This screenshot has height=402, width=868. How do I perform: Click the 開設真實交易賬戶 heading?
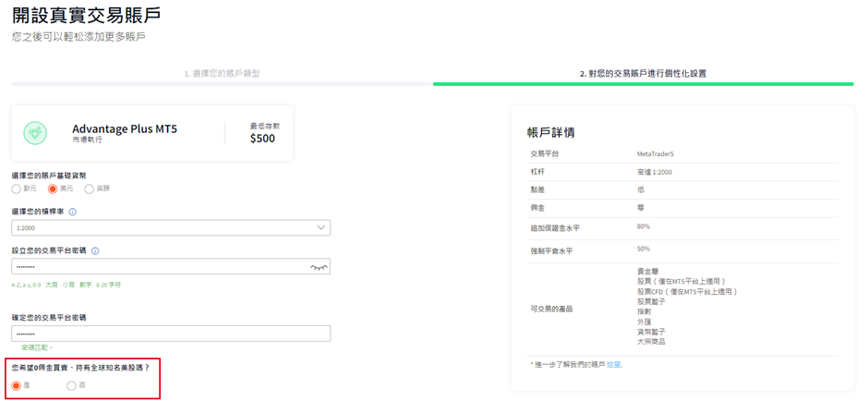click(87, 15)
